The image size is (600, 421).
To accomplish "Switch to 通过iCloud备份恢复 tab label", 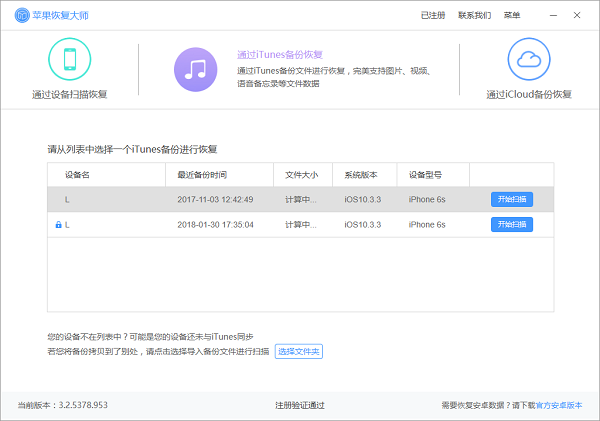I will [x=528, y=94].
